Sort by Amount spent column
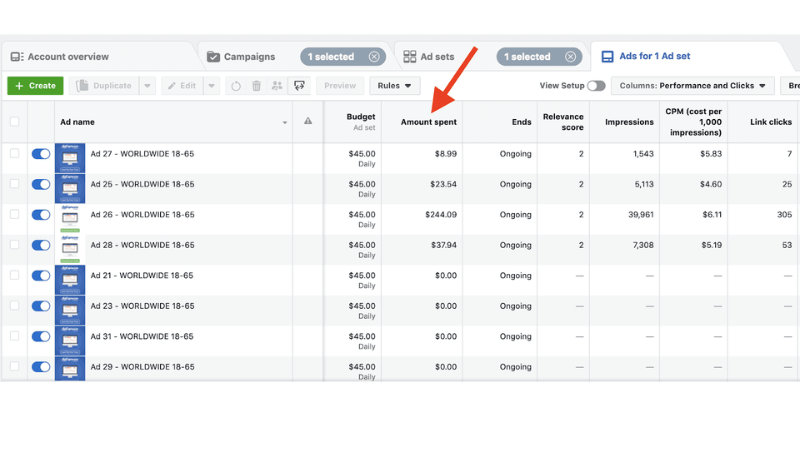The height and width of the screenshot is (450, 800). click(x=429, y=122)
